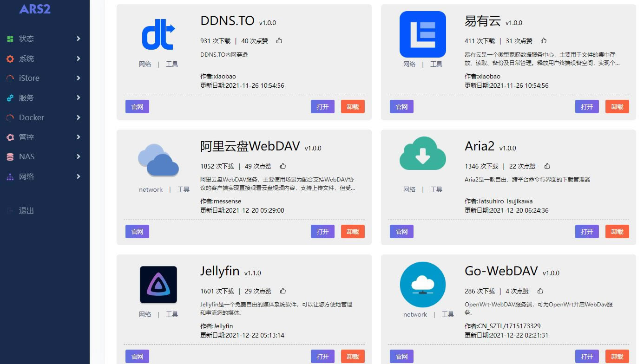Click the 阿里云盘WebDAV cloud logo
The height and width of the screenshot is (364, 644).
[x=158, y=160]
